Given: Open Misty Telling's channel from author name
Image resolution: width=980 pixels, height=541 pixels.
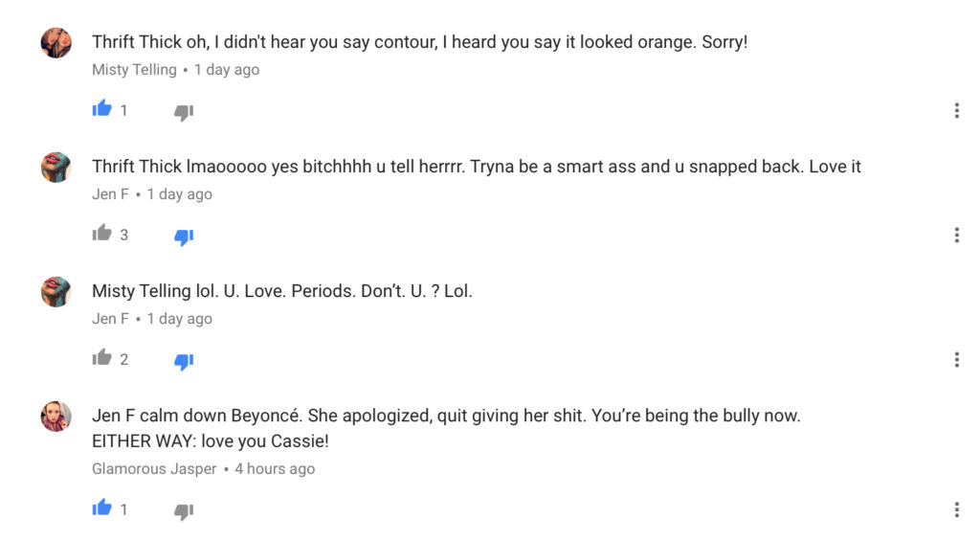Looking at the screenshot, I should tap(134, 70).
